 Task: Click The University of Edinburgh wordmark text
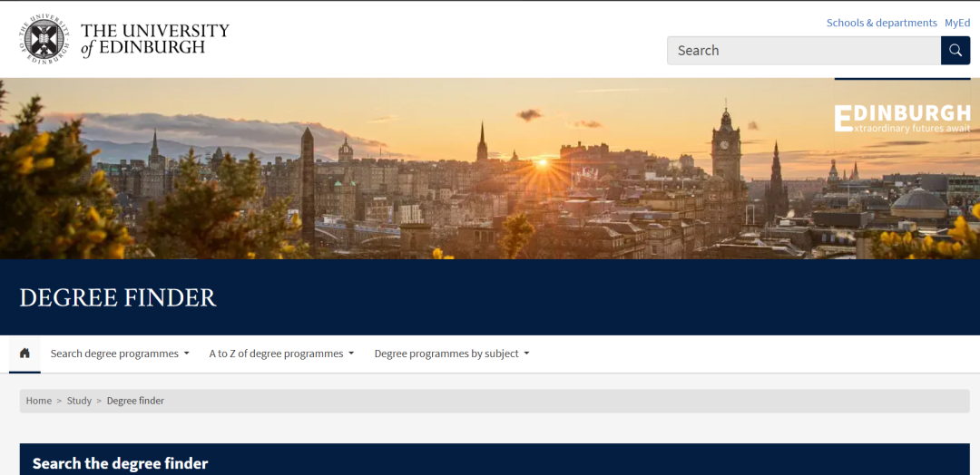point(155,39)
